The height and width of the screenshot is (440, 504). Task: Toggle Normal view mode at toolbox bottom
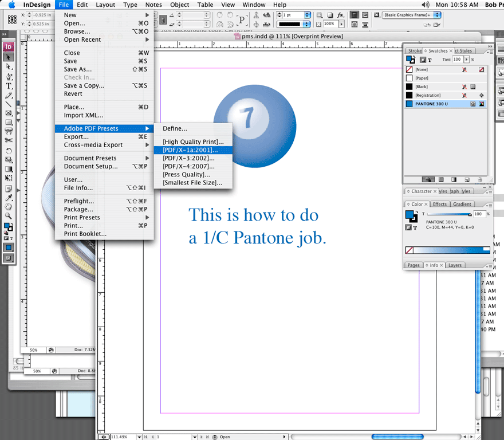click(x=9, y=247)
